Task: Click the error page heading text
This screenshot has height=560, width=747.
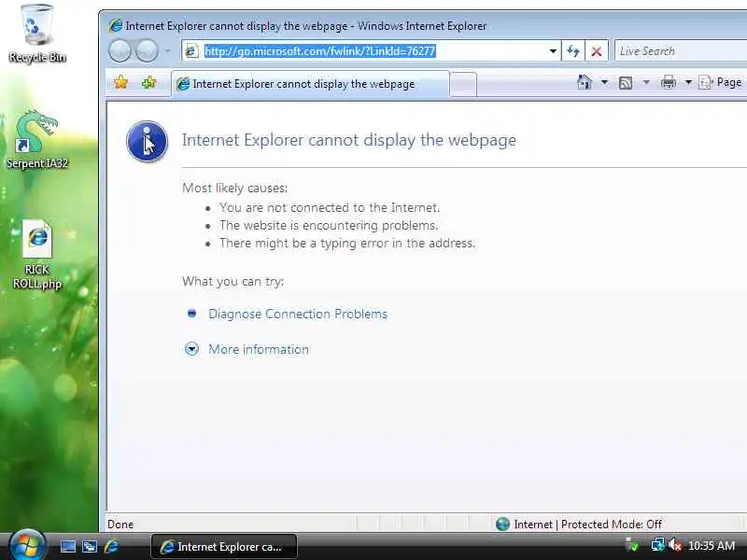Action: pyautogui.click(x=348, y=140)
